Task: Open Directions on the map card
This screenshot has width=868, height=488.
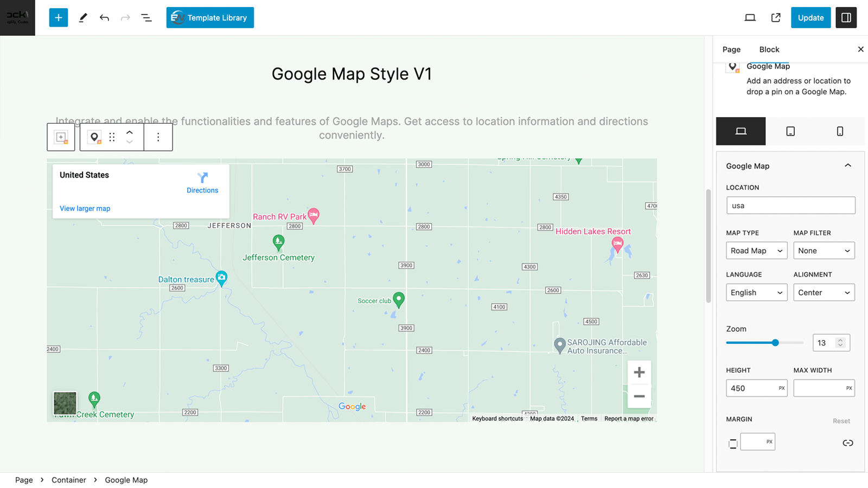Action: [202, 183]
